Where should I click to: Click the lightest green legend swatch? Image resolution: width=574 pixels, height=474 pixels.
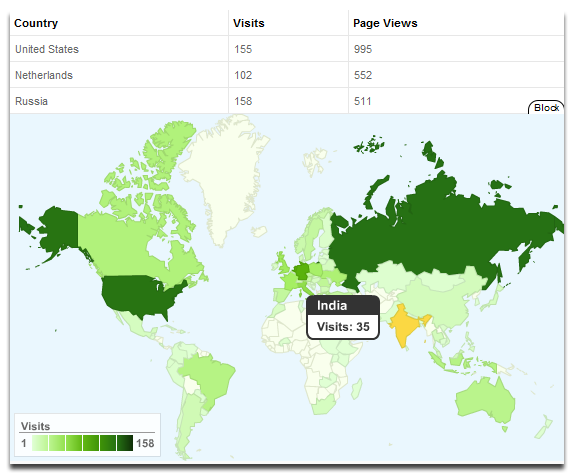click(40, 443)
